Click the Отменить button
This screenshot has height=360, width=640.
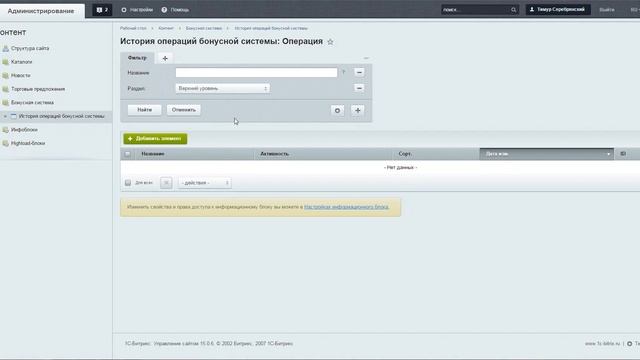point(184,110)
